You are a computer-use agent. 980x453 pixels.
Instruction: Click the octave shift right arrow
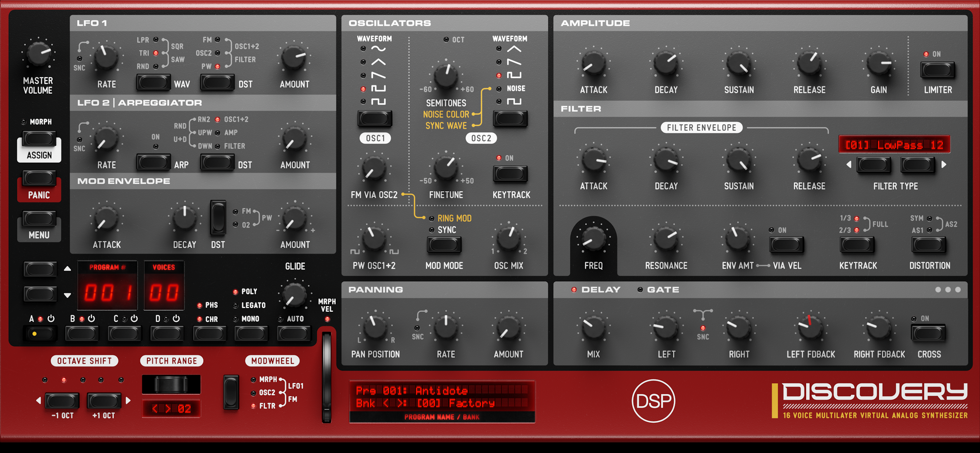tap(128, 400)
